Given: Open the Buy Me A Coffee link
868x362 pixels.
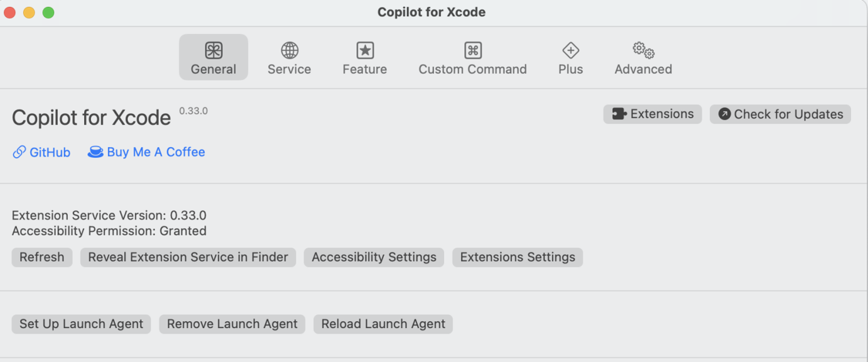Looking at the screenshot, I should [156, 152].
